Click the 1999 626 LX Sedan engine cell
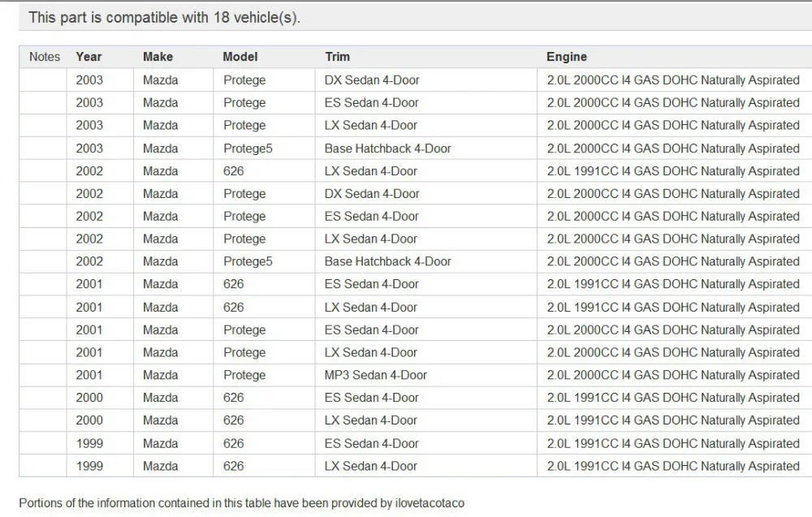The image size is (812, 517). pyautogui.click(x=674, y=466)
